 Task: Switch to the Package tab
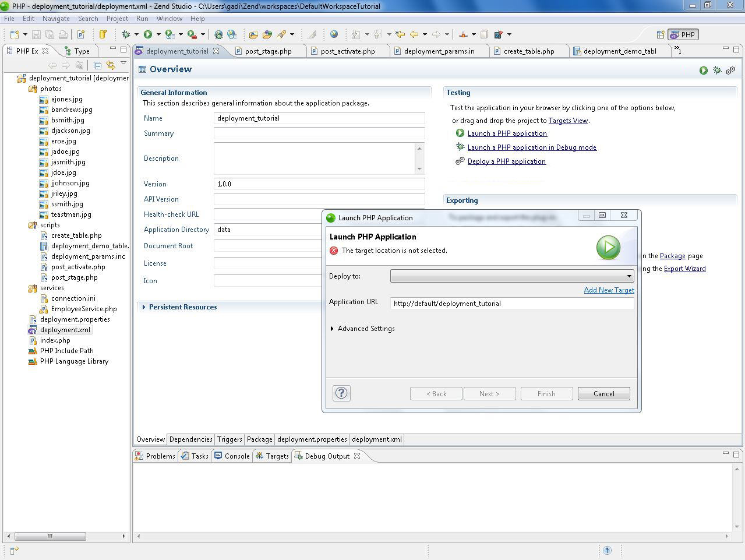(260, 439)
